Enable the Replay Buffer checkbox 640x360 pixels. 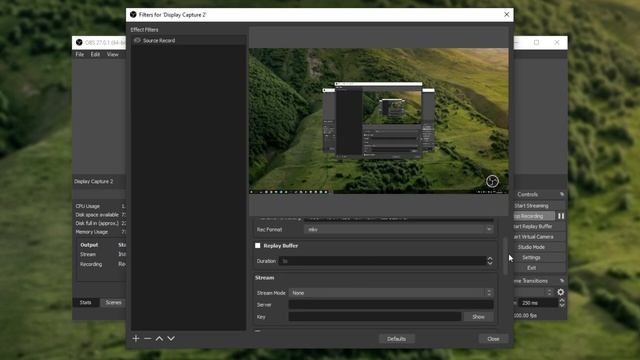click(258, 245)
